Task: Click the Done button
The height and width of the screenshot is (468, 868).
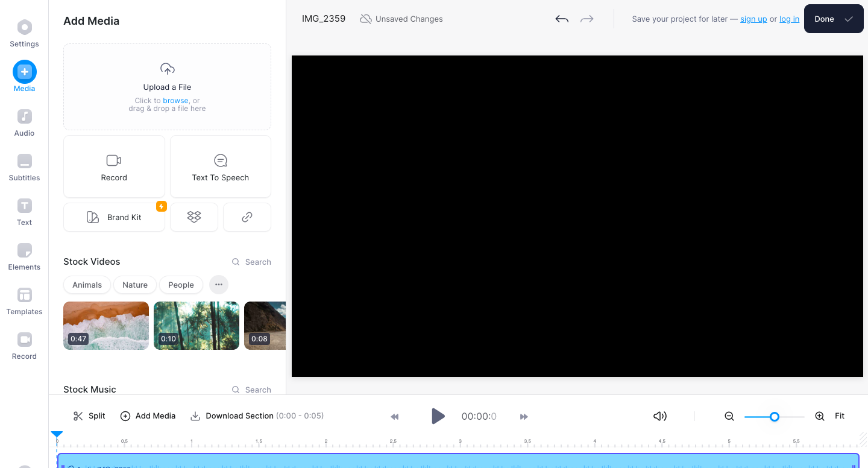Action: coord(834,19)
